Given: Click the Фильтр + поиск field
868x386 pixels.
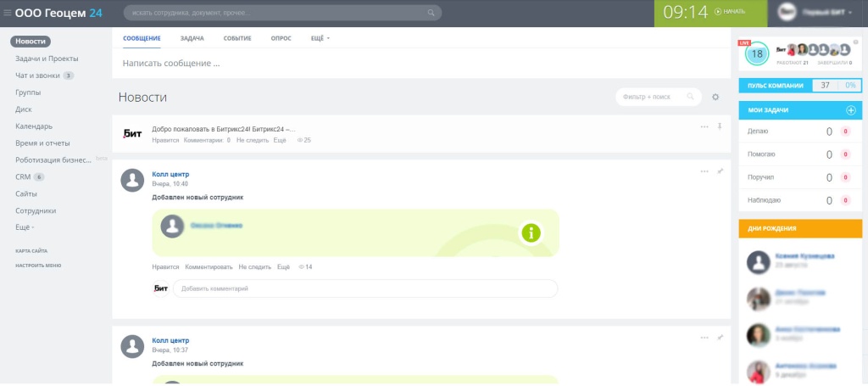Looking at the screenshot, I should click(x=652, y=97).
